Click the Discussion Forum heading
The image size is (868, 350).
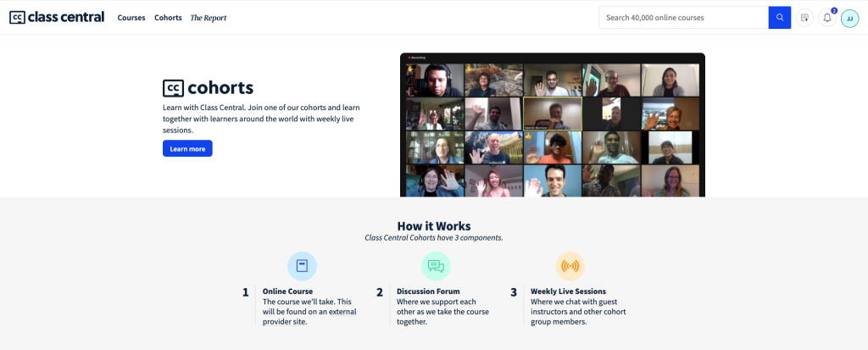[428, 292]
